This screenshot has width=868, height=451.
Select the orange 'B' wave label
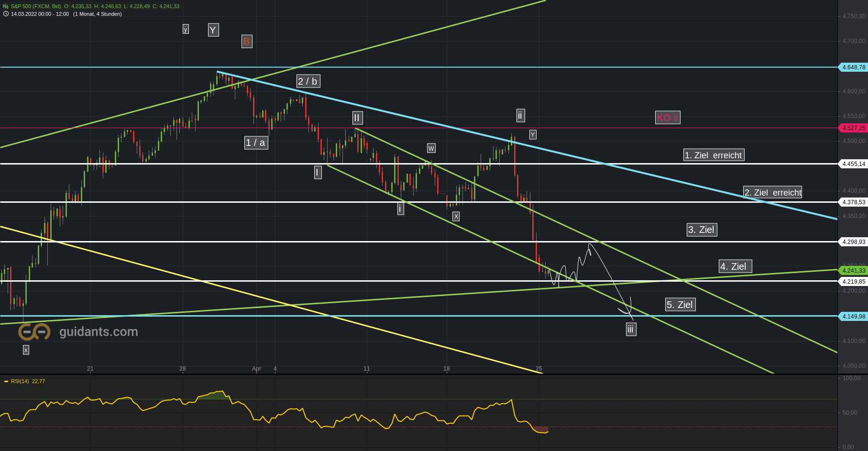tap(246, 42)
